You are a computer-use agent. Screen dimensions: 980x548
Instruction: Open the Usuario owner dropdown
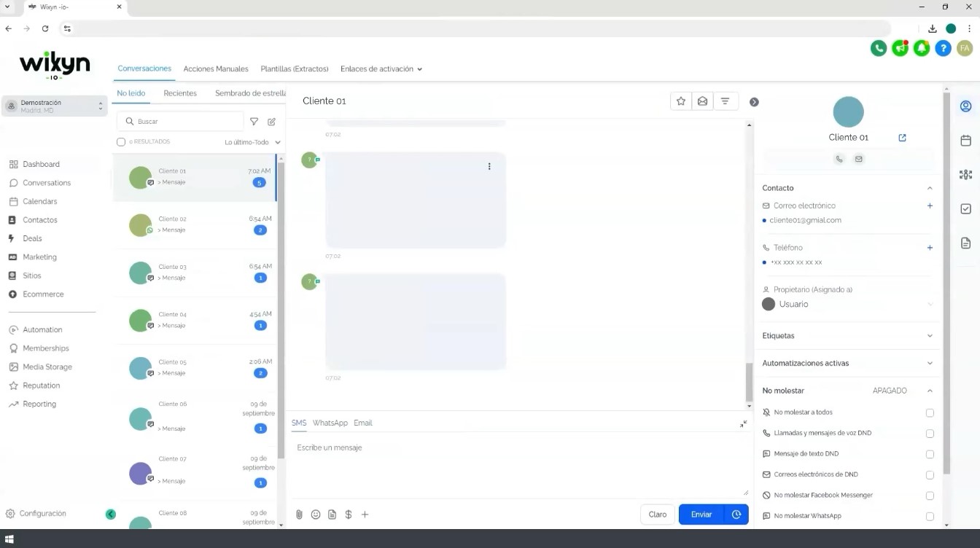[x=847, y=305]
